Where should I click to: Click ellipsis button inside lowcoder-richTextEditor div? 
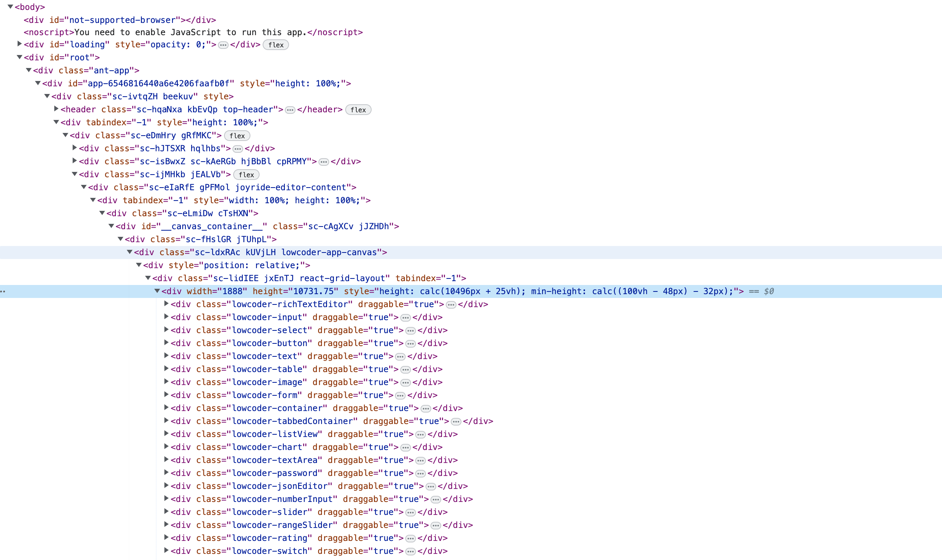click(x=451, y=305)
